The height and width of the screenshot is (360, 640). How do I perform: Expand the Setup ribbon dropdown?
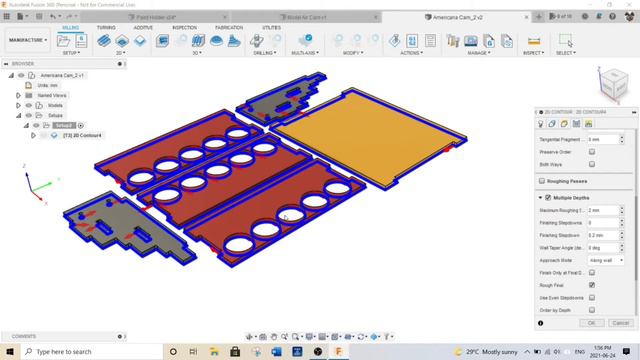click(x=71, y=53)
